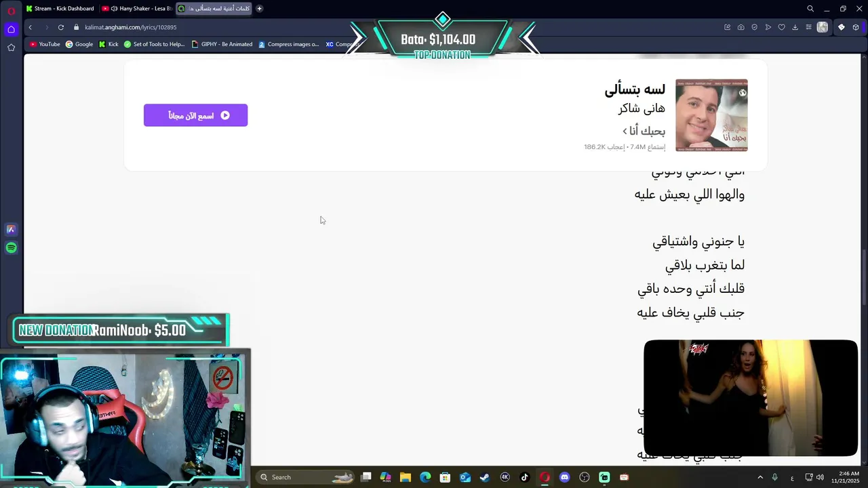
Task: Click the lyric line لما بتغرب بلاقي
Action: (705, 265)
